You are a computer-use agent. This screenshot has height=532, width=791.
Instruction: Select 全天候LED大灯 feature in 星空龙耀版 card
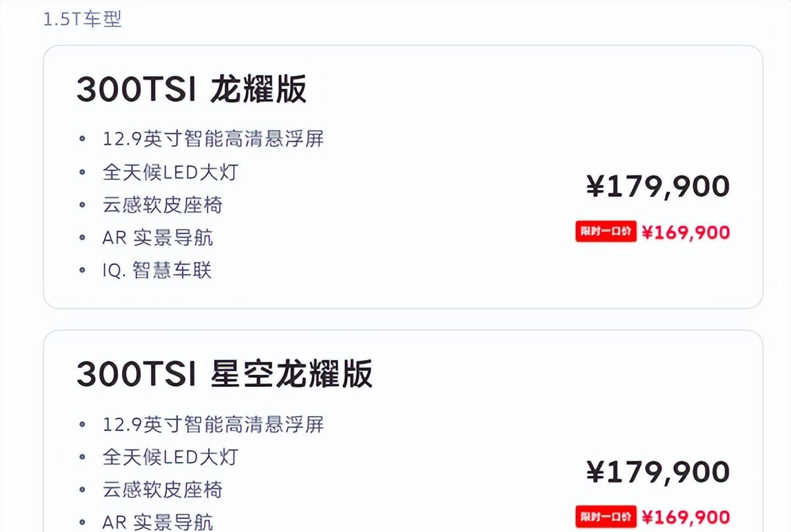170,457
